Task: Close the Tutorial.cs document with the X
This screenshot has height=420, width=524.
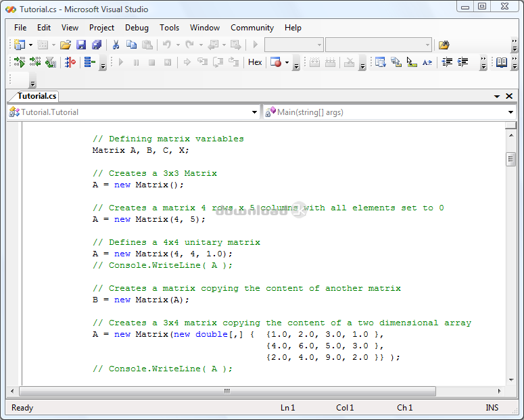Action: coord(509,96)
